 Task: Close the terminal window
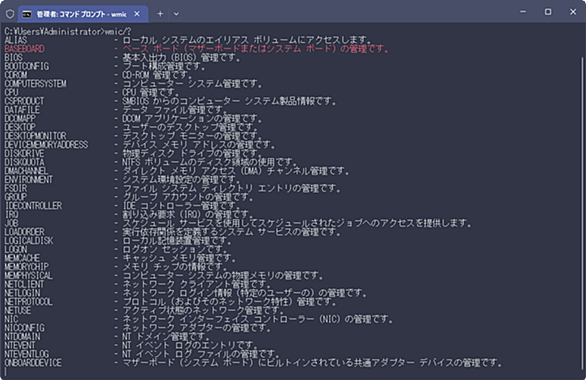coord(573,12)
